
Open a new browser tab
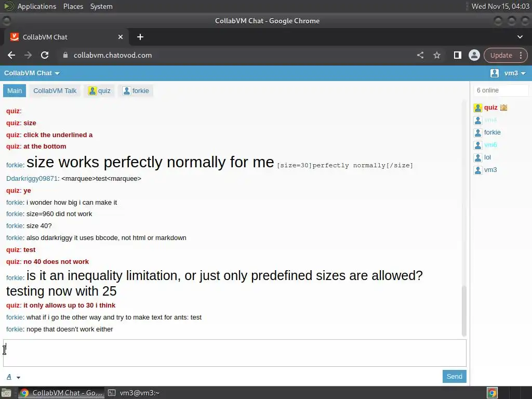[x=140, y=37]
